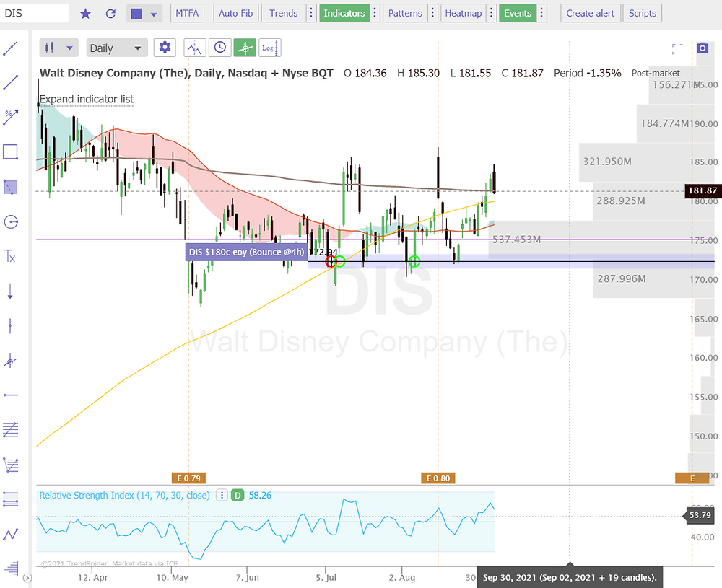Open the drawing color dropdown arrow
This screenshot has width=722, height=588.
point(154,14)
